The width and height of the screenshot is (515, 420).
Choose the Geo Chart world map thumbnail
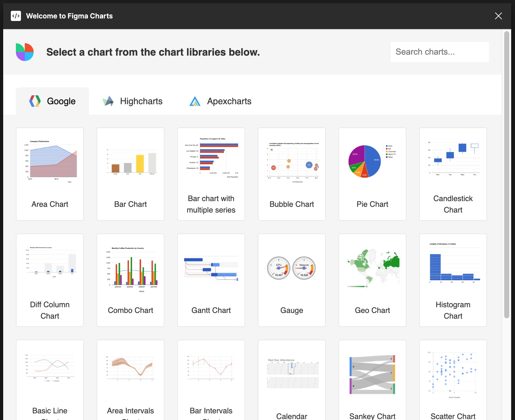(372, 268)
